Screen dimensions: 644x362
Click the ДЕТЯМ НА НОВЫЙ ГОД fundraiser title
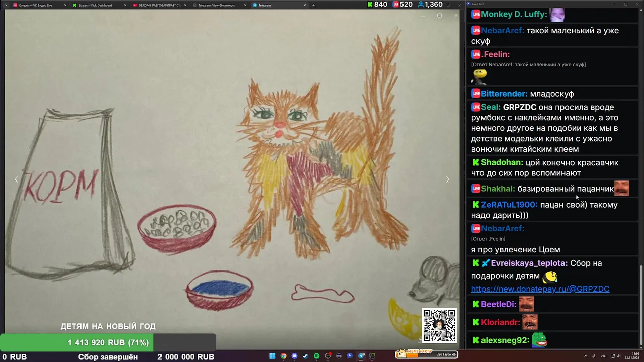pos(108,327)
